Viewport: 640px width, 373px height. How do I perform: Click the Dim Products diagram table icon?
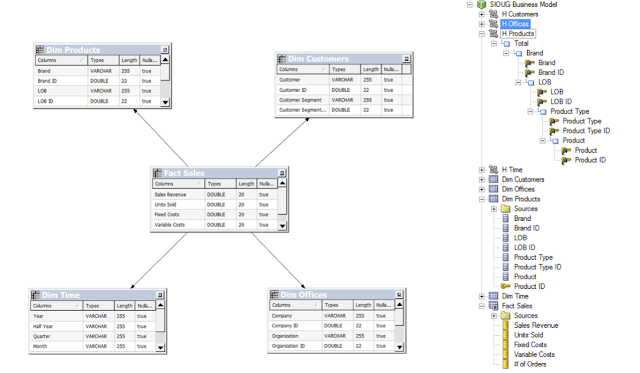tap(40, 50)
